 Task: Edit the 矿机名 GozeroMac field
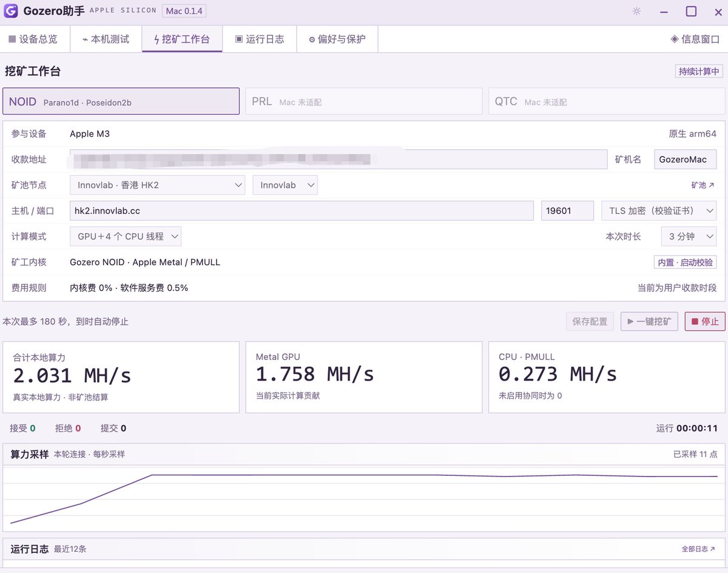pyautogui.click(x=685, y=159)
